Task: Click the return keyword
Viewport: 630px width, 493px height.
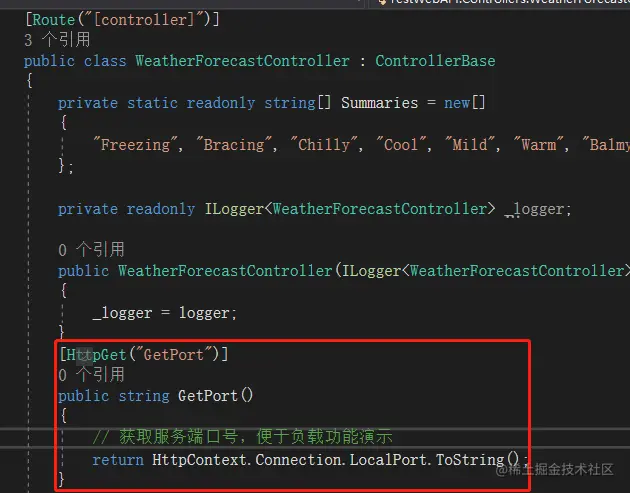Action: (118, 460)
